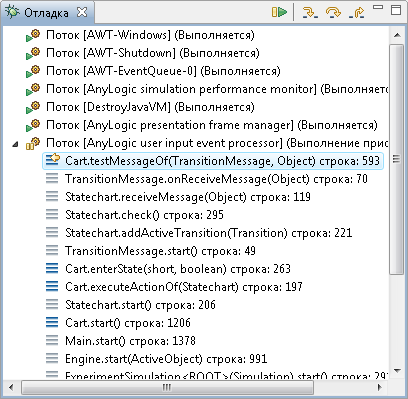
Task: Click the TransitionMessage.onReceiveMessage frame icon
Action: [52, 178]
